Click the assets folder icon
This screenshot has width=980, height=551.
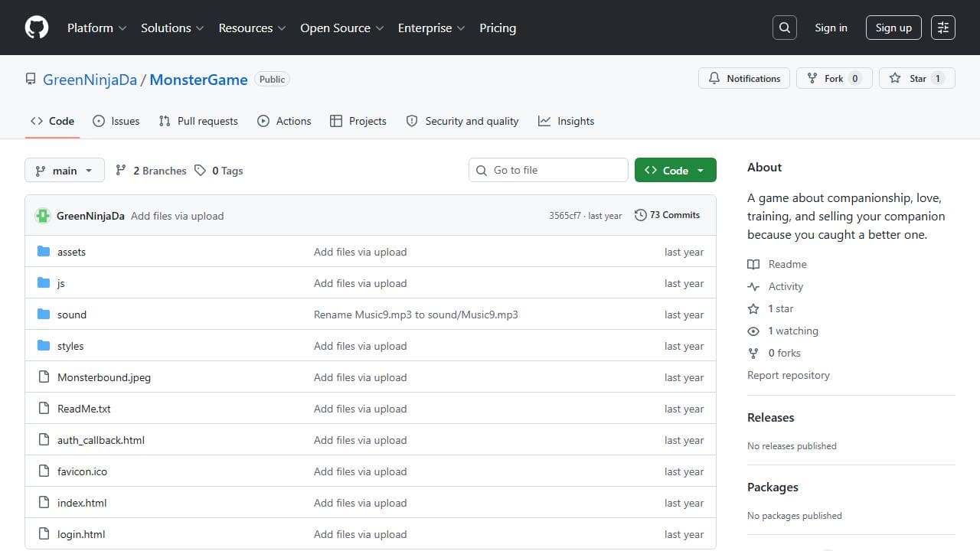[x=44, y=252]
